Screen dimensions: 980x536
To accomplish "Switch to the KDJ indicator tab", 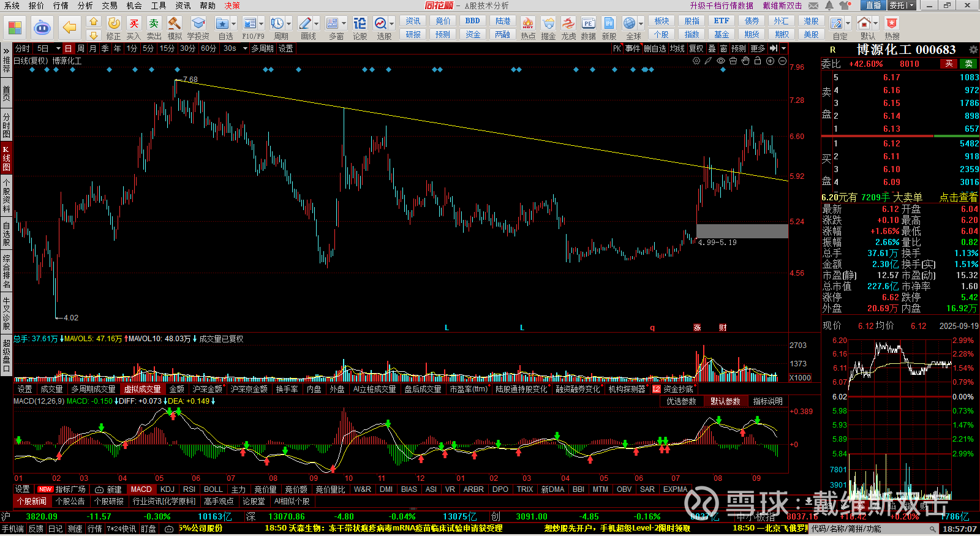I will 167,489.
